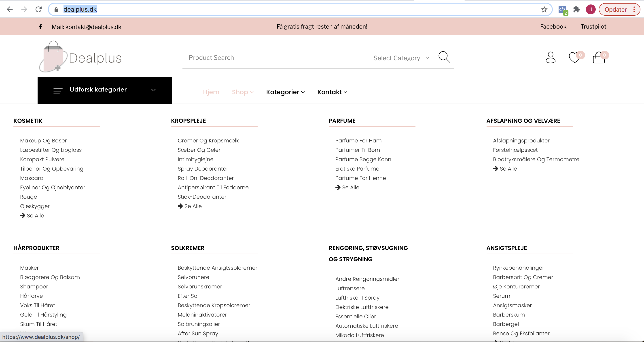Viewport: 644px width, 342px height.
Task: Expand the Select Category dropdown
Action: pyautogui.click(x=401, y=58)
